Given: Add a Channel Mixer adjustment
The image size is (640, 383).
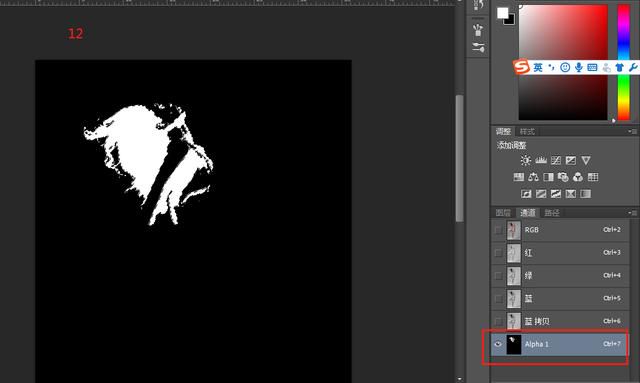Looking at the screenshot, I should pyautogui.click(x=578, y=177).
